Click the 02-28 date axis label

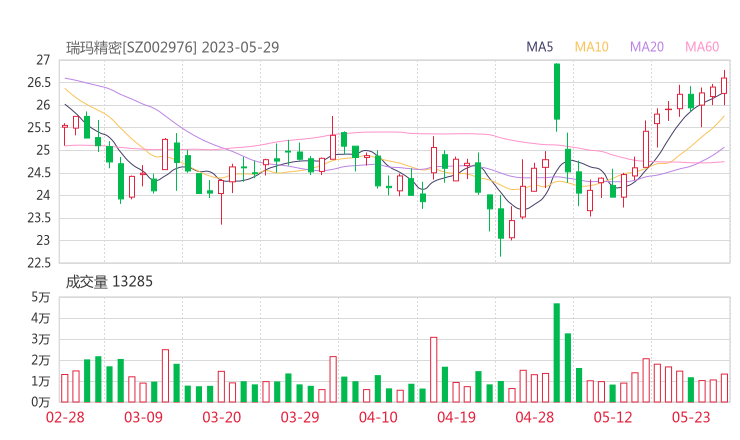[65, 417]
